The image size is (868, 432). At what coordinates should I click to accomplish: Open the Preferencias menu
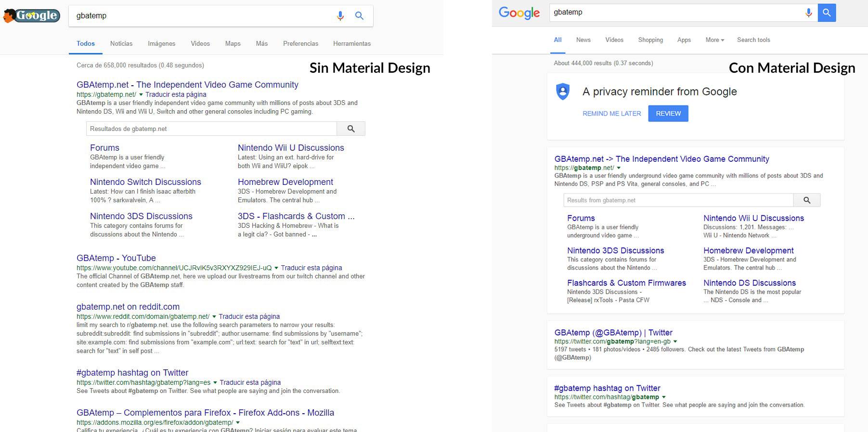click(x=300, y=43)
